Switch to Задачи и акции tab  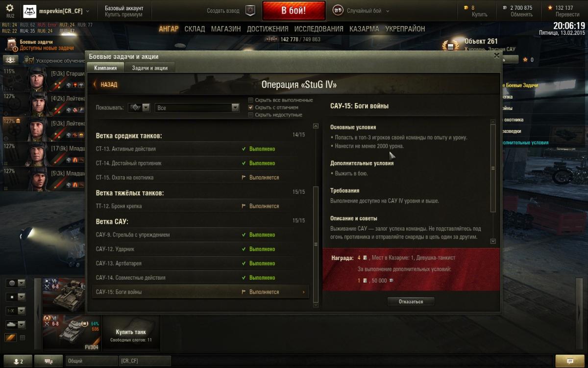point(149,68)
